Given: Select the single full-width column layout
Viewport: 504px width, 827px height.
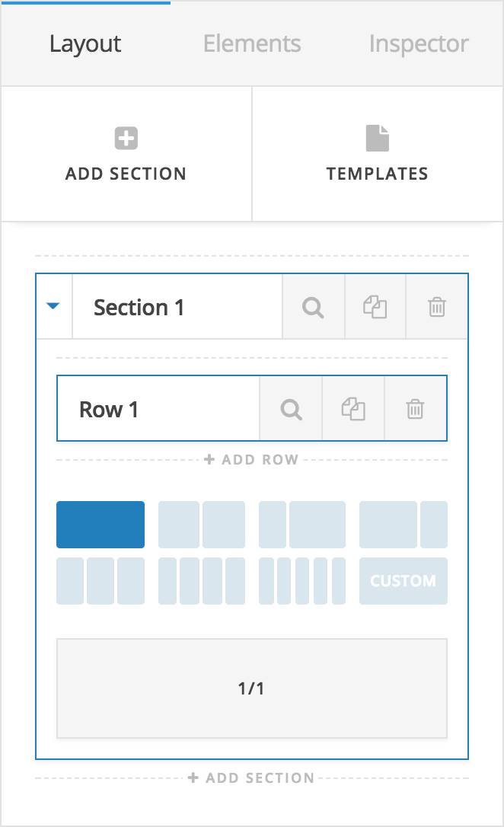Looking at the screenshot, I should pos(100,524).
